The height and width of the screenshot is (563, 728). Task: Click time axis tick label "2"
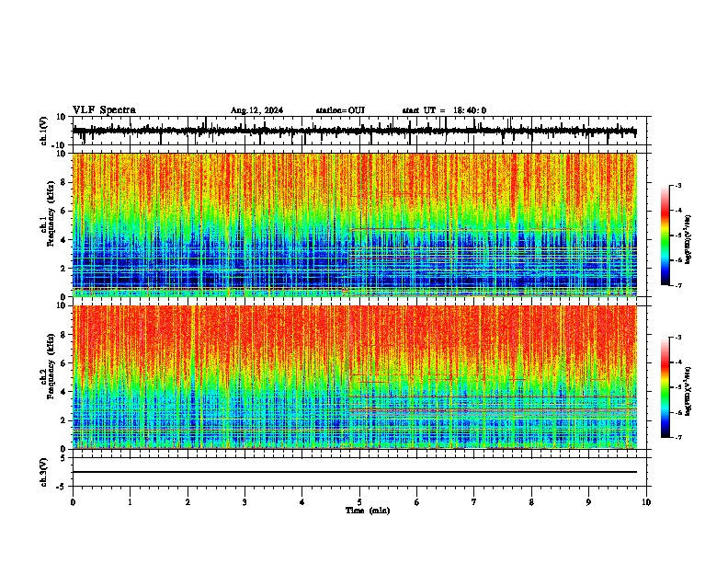pos(188,502)
